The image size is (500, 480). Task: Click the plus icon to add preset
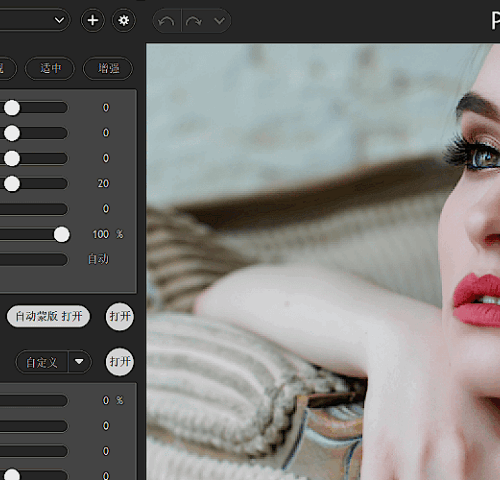[93, 20]
